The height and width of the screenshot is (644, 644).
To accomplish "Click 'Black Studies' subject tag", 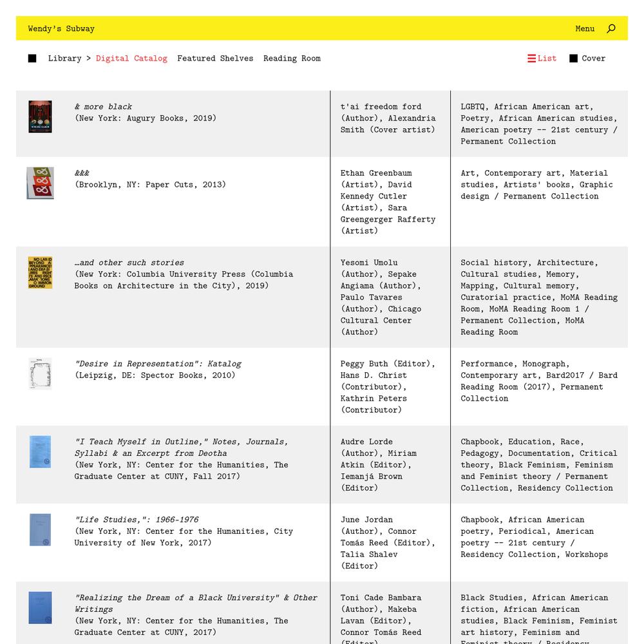I will click(491, 598).
